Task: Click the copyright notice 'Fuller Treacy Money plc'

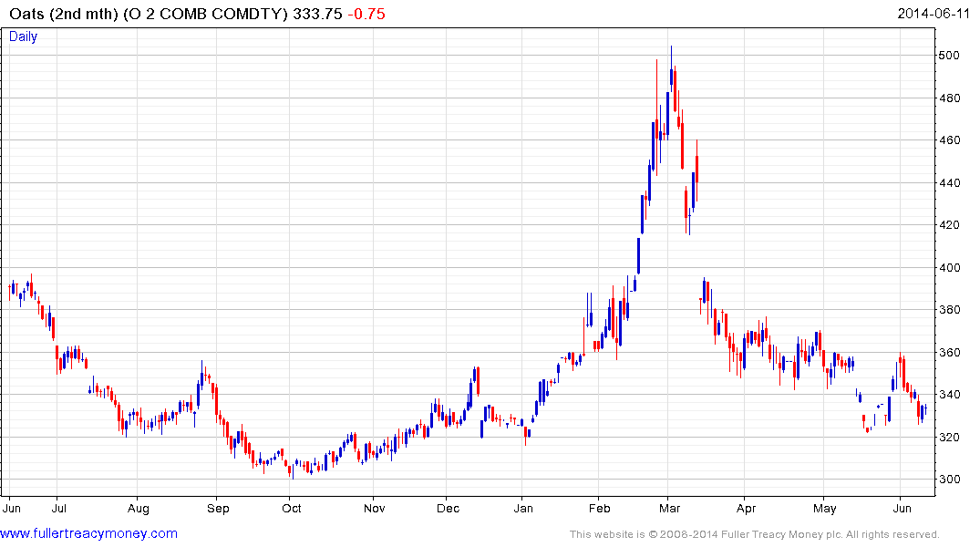Action: pyautogui.click(x=780, y=534)
